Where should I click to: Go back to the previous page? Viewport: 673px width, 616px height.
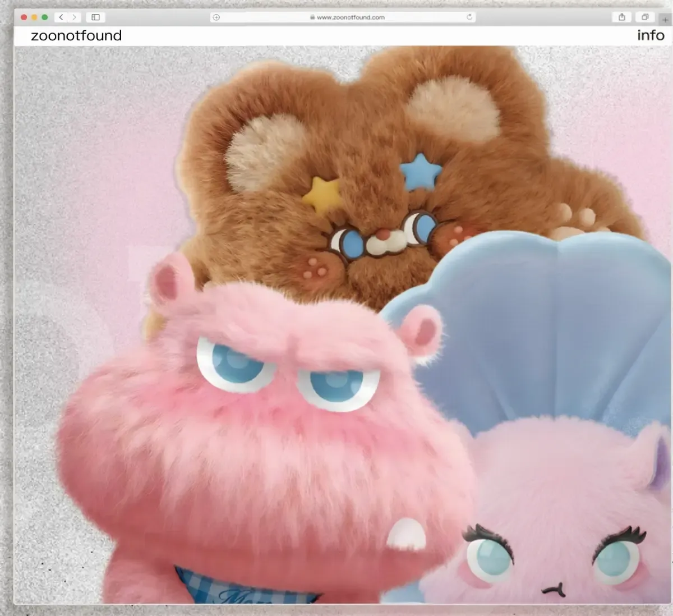click(x=61, y=17)
